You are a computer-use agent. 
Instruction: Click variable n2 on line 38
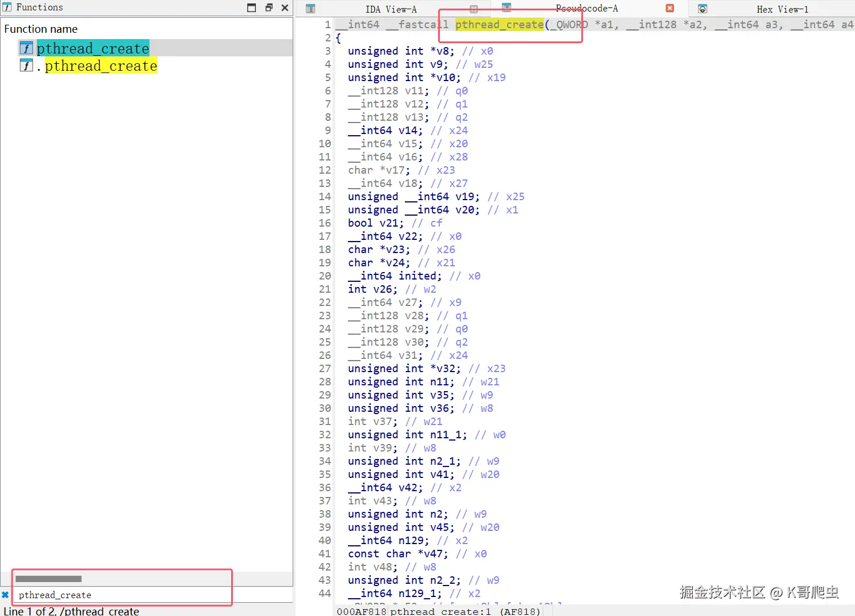pyautogui.click(x=436, y=514)
